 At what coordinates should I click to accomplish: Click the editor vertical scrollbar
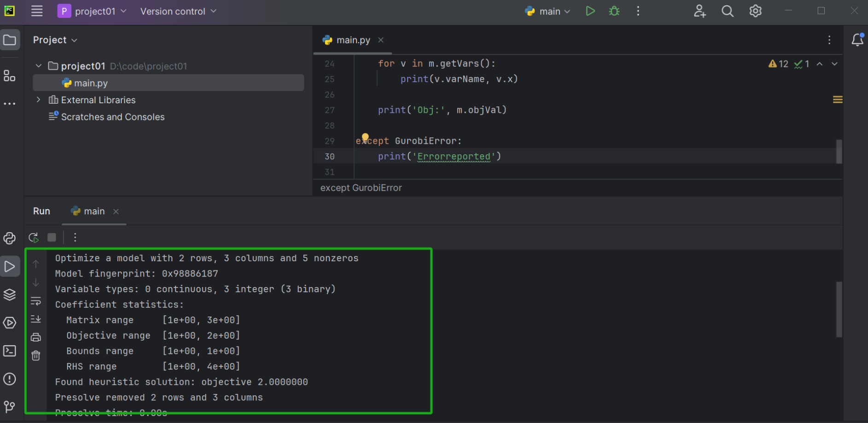coord(839,152)
